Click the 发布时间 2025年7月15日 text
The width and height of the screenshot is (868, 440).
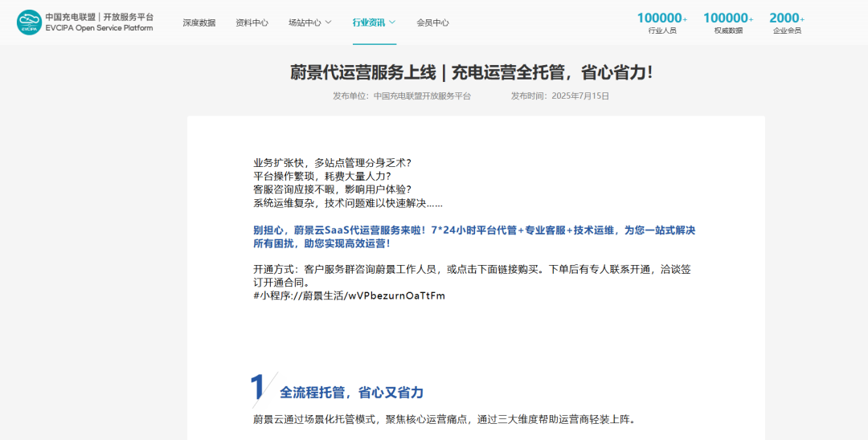(x=559, y=96)
